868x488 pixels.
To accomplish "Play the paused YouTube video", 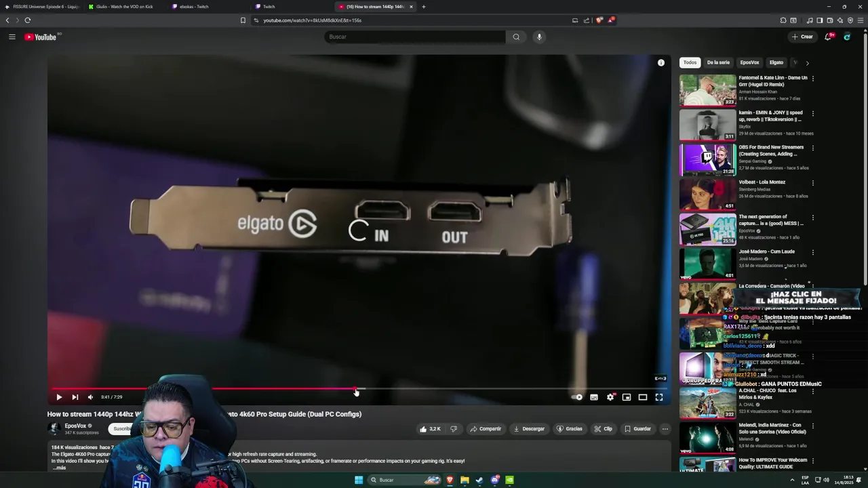I will coord(59,397).
